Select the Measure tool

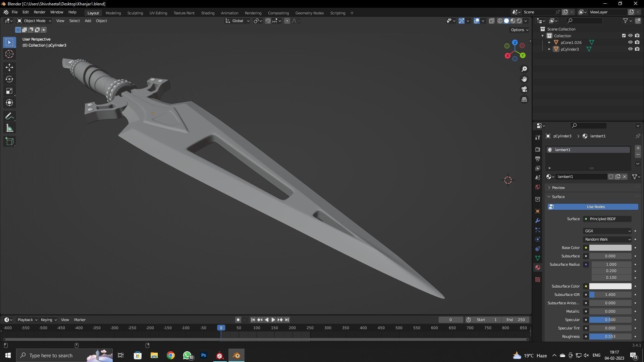pos(9,128)
